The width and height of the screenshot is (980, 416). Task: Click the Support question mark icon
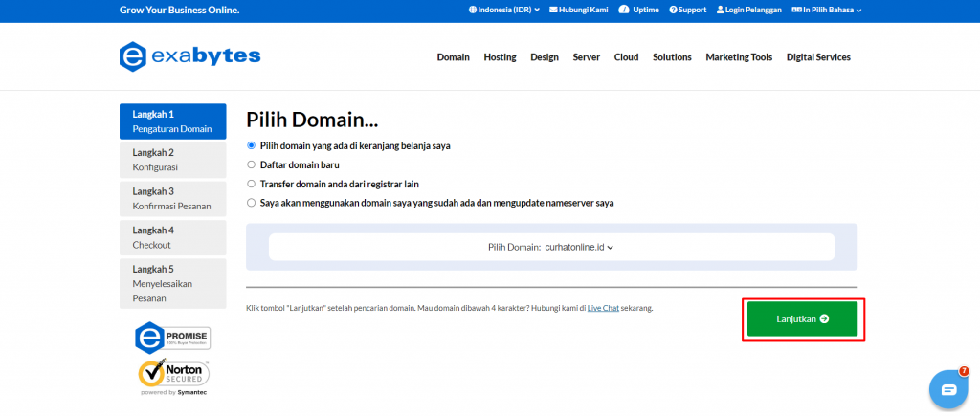pyautogui.click(x=673, y=10)
